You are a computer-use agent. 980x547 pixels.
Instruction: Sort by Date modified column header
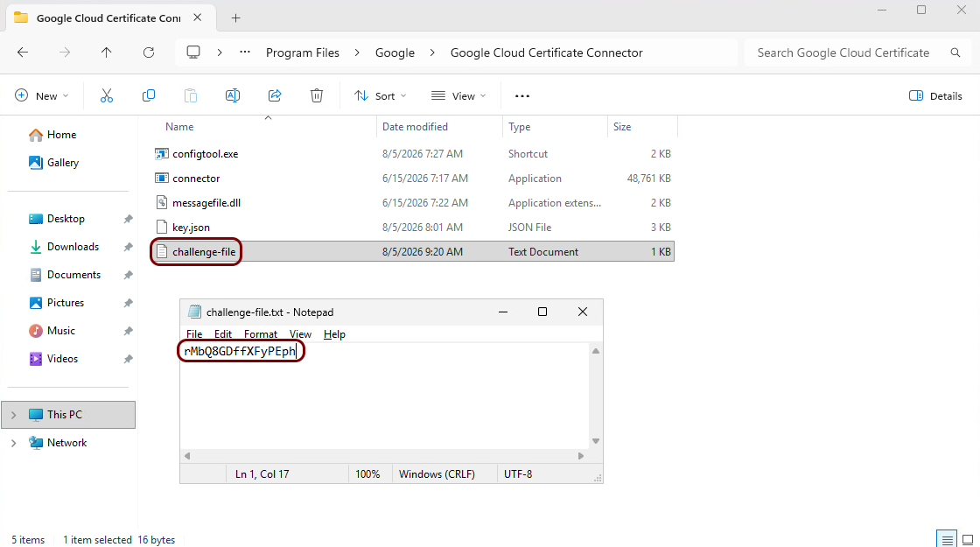415,126
